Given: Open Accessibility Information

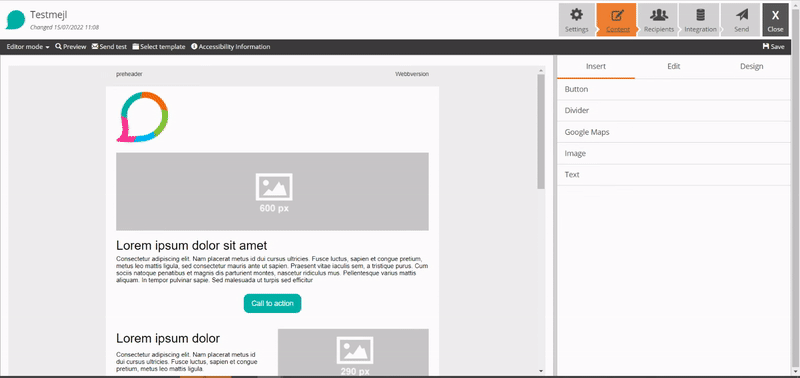Looking at the screenshot, I should tap(231, 47).
